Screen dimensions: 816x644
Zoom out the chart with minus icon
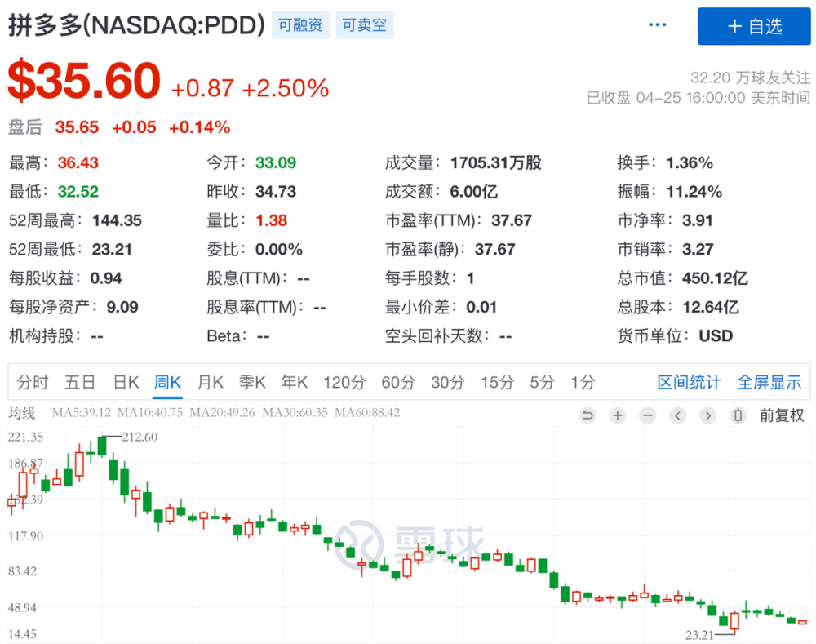click(648, 415)
